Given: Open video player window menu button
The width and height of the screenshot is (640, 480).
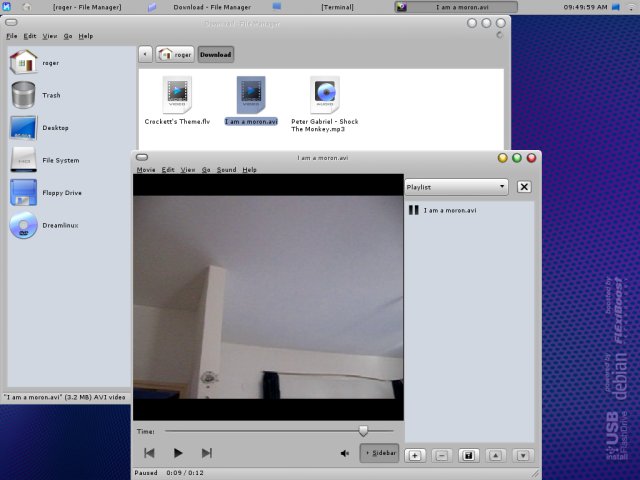Looking at the screenshot, I should 142,157.
